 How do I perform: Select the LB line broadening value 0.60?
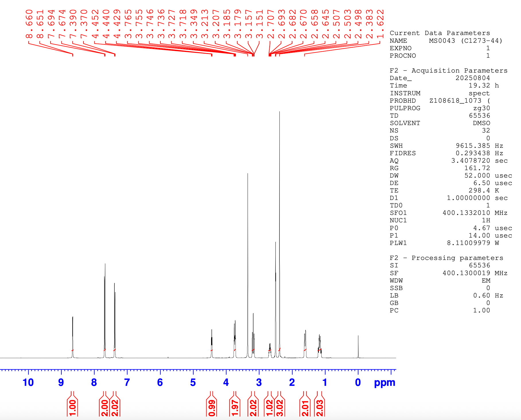tap(481, 295)
